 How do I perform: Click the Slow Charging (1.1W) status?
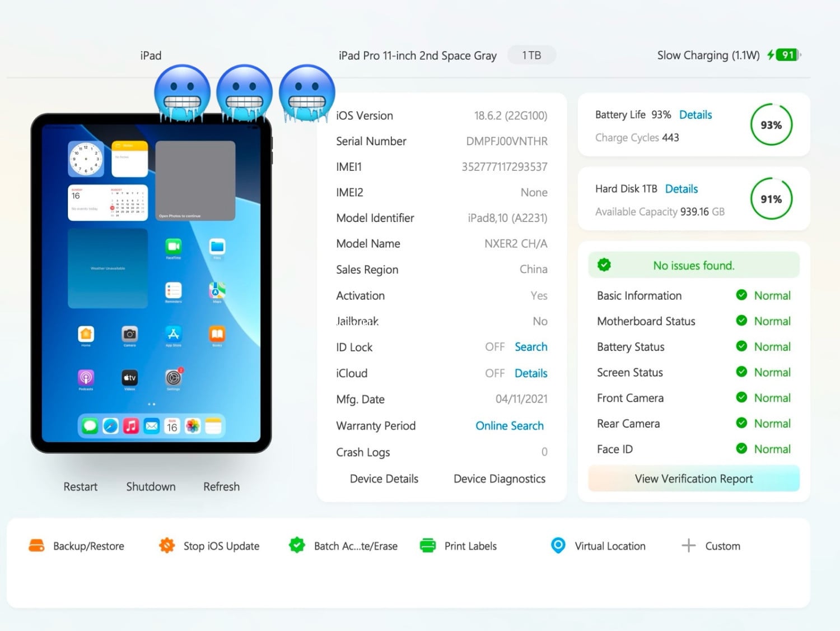tap(708, 55)
